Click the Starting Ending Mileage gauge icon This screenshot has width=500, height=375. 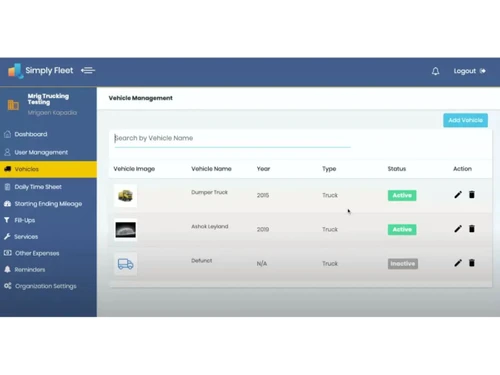point(7,204)
